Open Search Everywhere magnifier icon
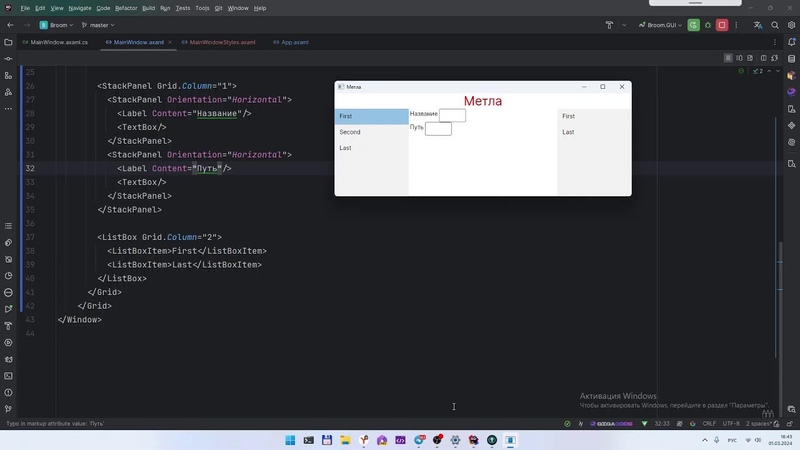Screen dimensions: 800x450 point(775,25)
